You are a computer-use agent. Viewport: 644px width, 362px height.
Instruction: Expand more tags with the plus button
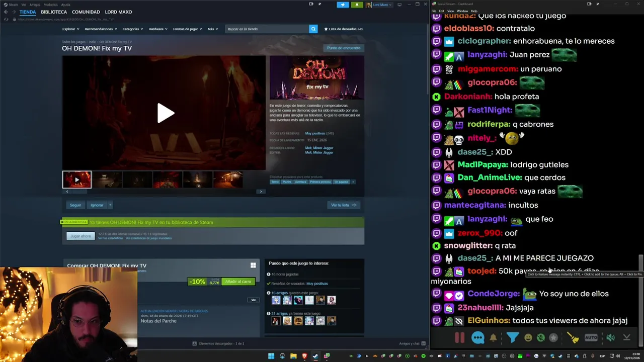coord(353,182)
